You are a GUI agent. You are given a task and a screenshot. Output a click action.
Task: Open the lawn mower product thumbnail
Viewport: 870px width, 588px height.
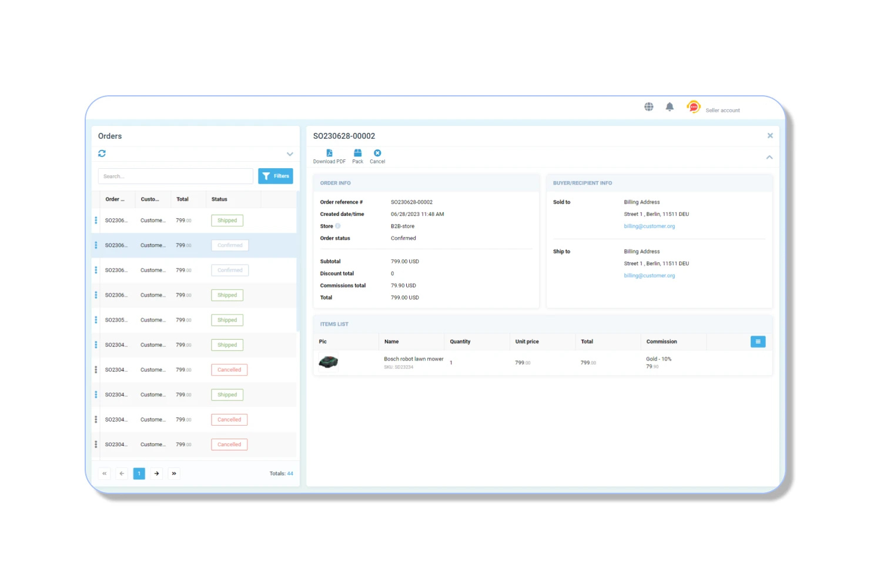click(328, 362)
